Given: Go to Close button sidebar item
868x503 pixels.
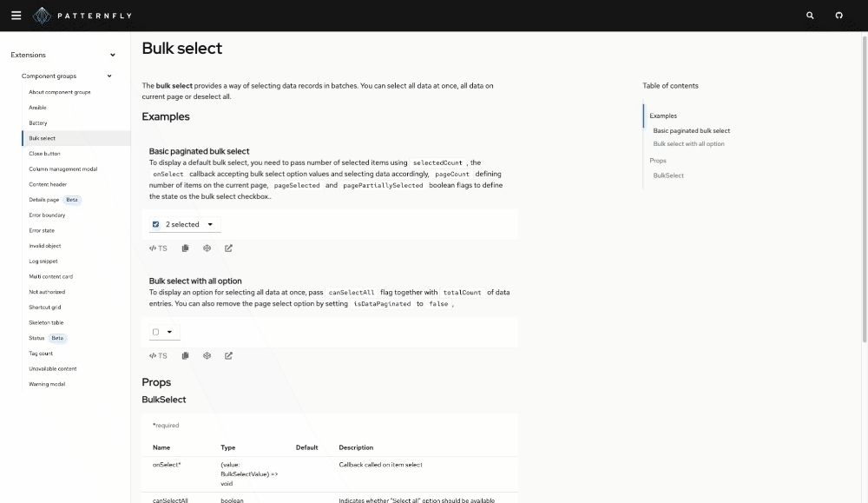Looking at the screenshot, I should point(44,154).
